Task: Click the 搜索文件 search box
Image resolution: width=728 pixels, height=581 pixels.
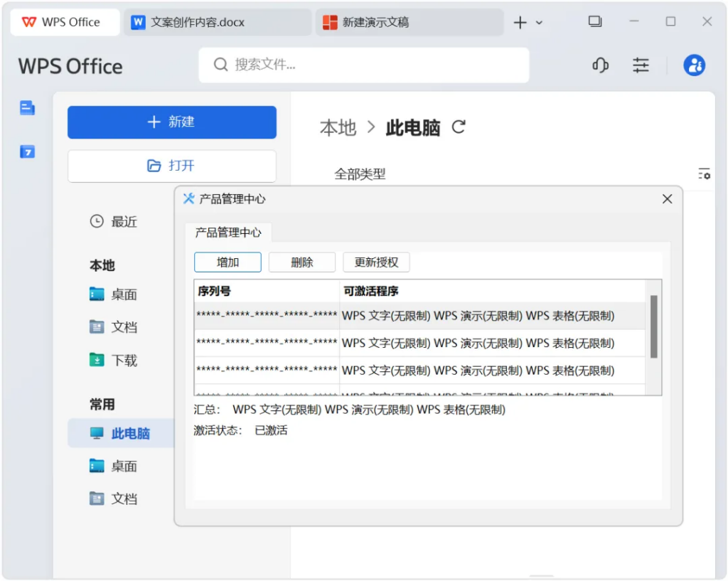Action: [x=364, y=65]
